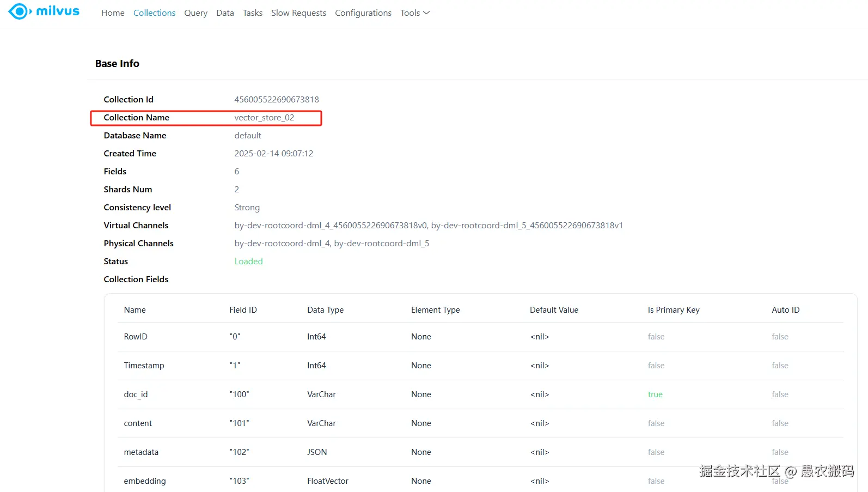Select collection id 456005522690673818
The image size is (868, 492).
(x=277, y=99)
